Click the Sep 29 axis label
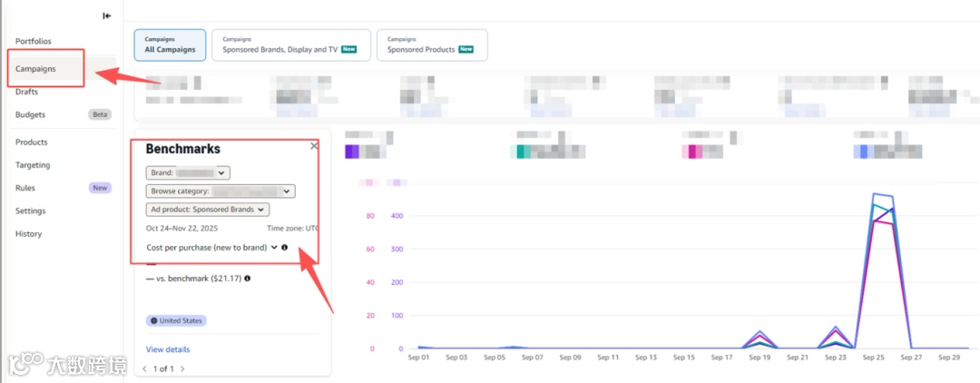980x383 pixels. 949,358
